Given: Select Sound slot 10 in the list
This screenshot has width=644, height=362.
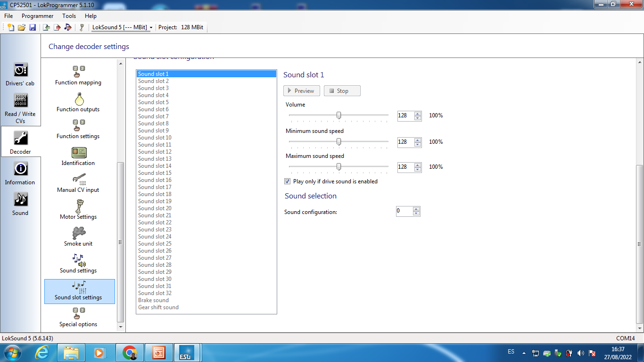Looking at the screenshot, I should [x=206, y=138].
